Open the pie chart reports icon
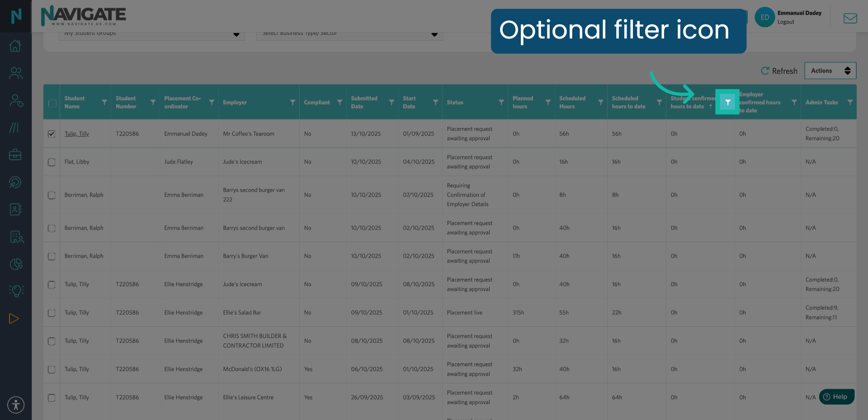Viewport: 868px width, 420px height. [15, 264]
